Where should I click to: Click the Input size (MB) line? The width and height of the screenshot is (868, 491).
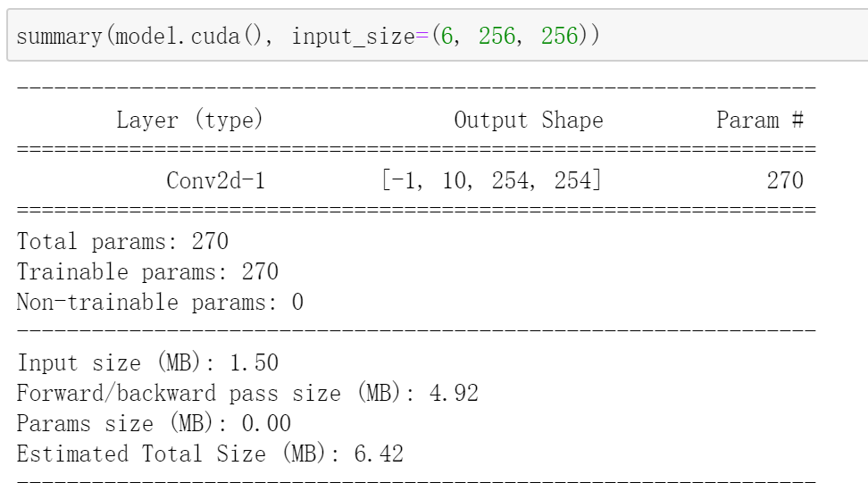point(147,362)
